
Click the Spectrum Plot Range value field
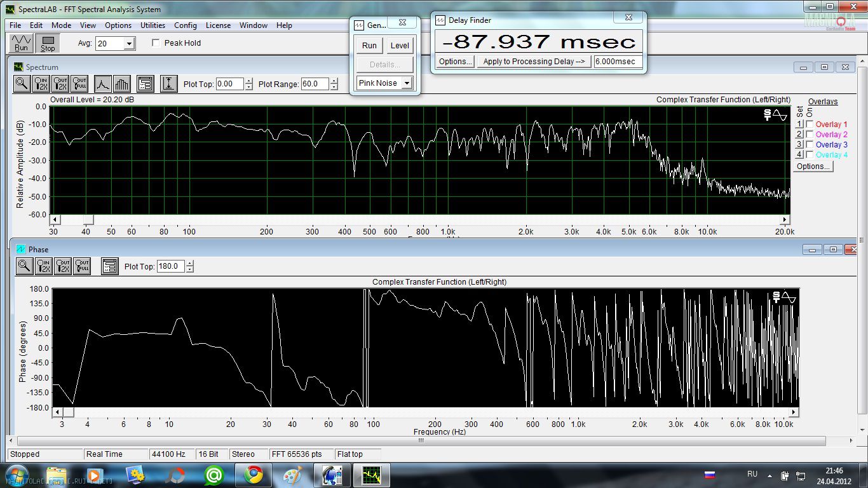[x=315, y=84]
